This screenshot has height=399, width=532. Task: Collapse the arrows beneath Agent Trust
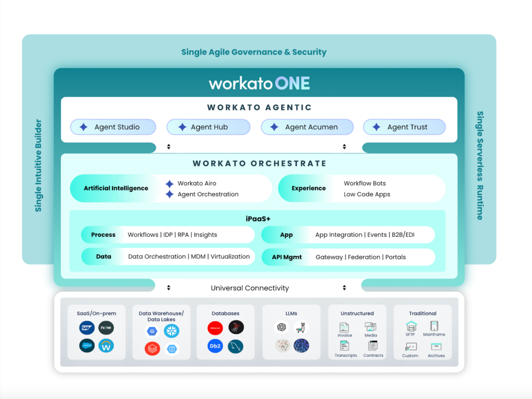coord(344,147)
